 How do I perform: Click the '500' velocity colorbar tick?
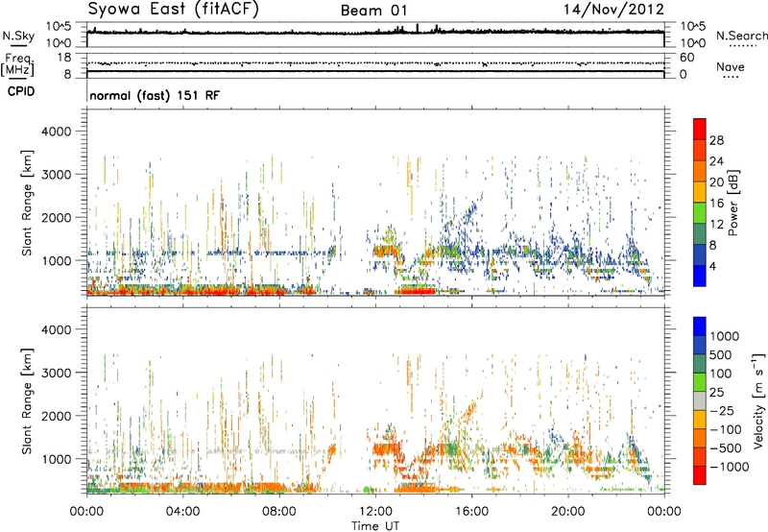(x=722, y=354)
